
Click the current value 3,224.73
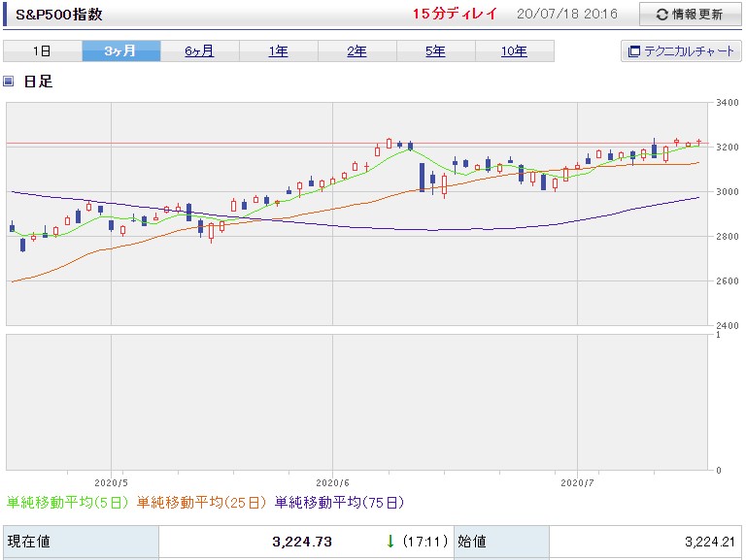[x=302, y=542]
